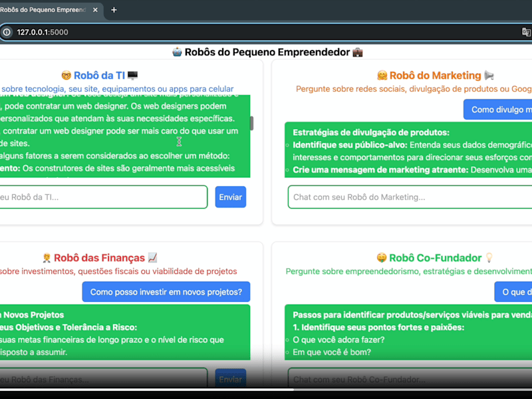Click the briefcase emoji in page title
The height and width of the screenshot is (399, 532).
click(x=358, y=53)
